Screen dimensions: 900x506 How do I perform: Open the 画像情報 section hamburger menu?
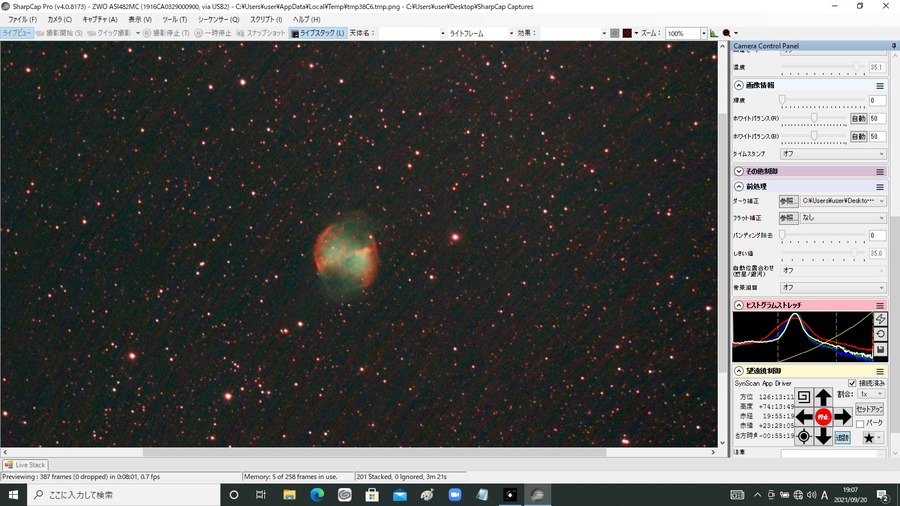pos(880,85)
